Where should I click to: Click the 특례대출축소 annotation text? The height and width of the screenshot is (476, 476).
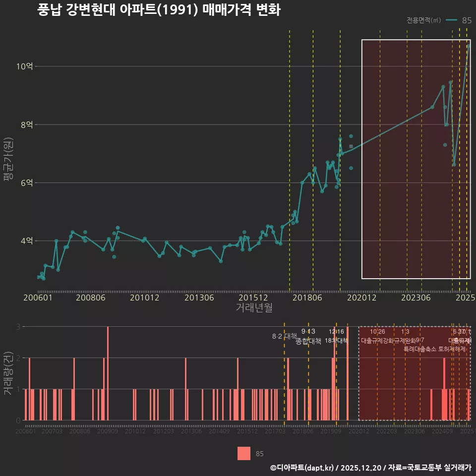click(420, 349)
